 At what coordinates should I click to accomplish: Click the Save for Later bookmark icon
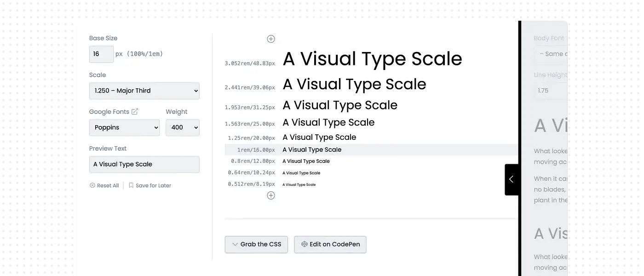131,185
